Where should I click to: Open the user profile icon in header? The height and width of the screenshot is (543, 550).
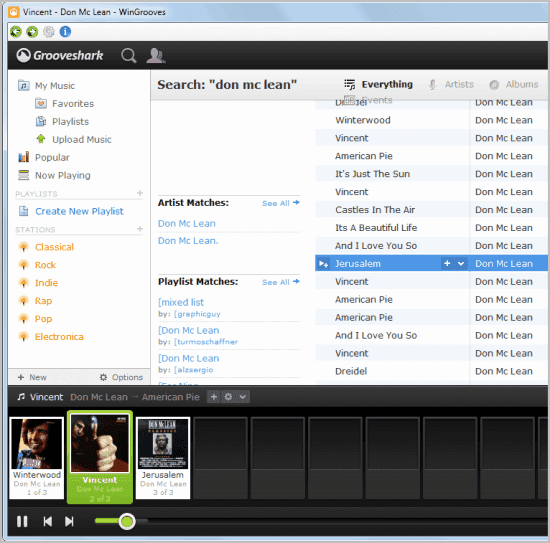(155, 55)
